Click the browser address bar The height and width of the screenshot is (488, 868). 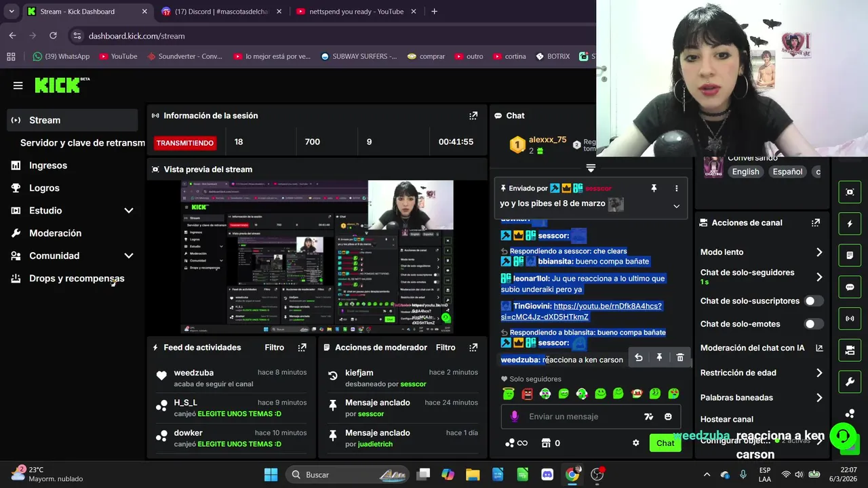click(332, 36)
